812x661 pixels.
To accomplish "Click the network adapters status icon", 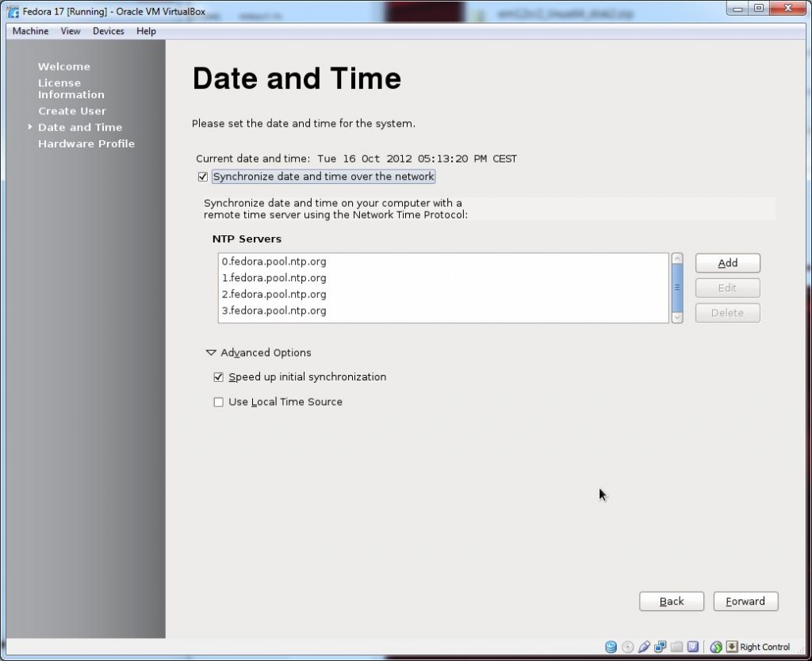I will pos(661,647).
